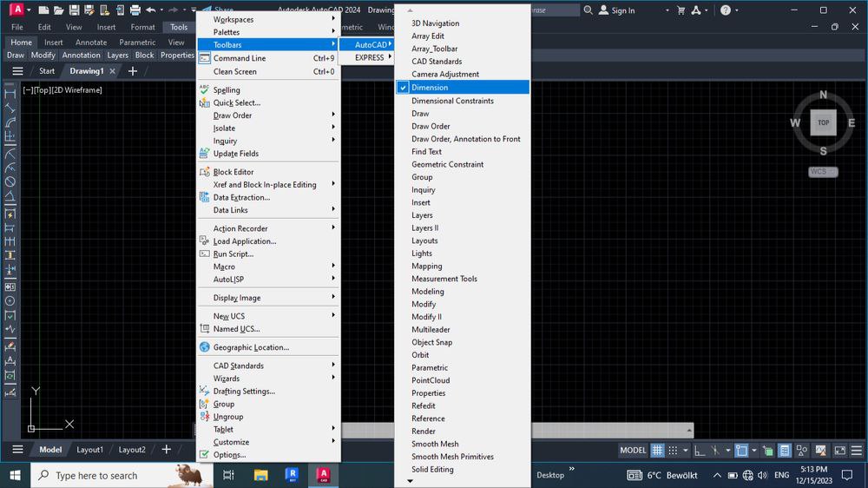
Task: Select the Quick Dimension tool with lightning bolt
Action: [10, 214]
